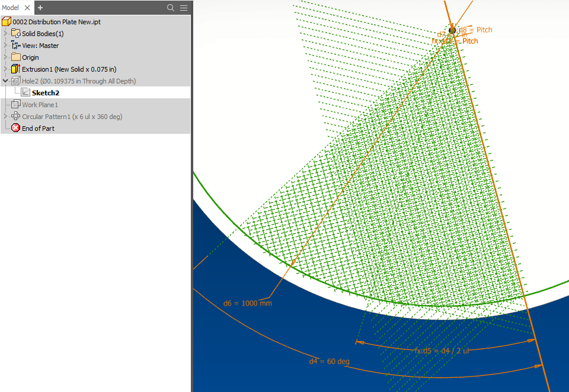Click the View: Master view icon
Viewport: 569px width, 392px height.
pos(16,45)
